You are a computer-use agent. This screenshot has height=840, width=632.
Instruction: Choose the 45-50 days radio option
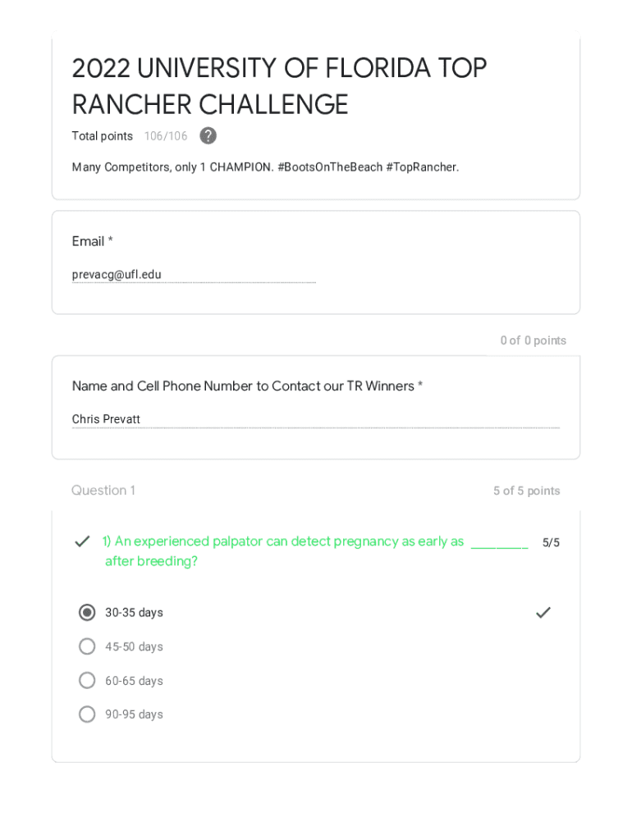click(87, 646)
